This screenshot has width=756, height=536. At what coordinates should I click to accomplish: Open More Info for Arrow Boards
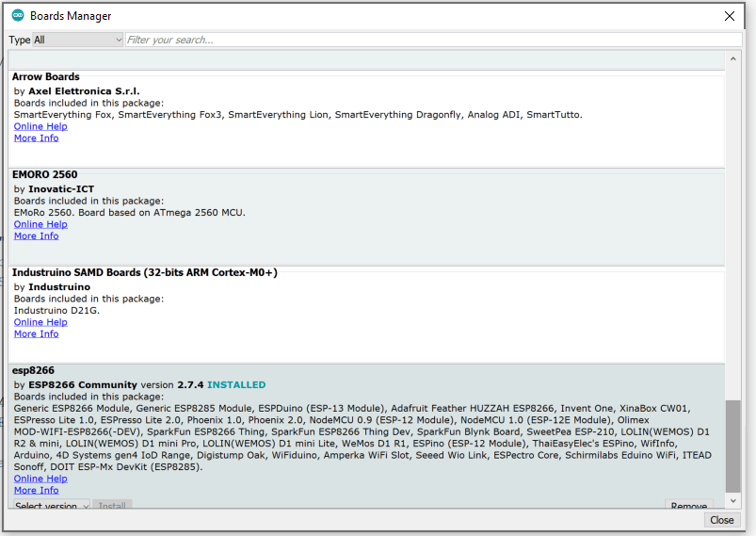tap(36, 138)
